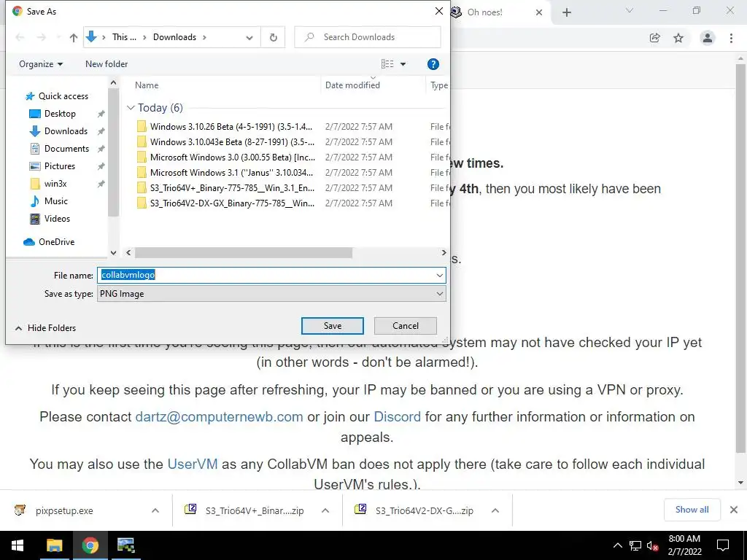
Task: Open Chrome tab search chevron
Action: (630, 10)
